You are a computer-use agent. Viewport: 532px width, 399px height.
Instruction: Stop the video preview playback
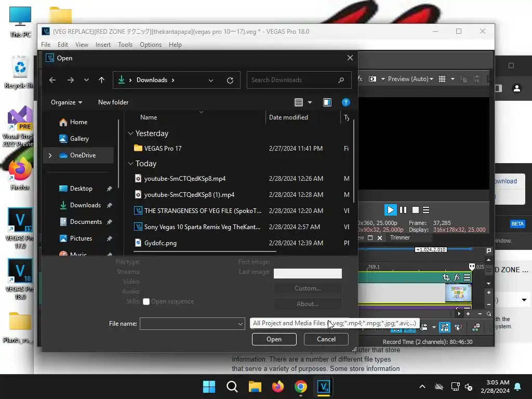(415, 210)
